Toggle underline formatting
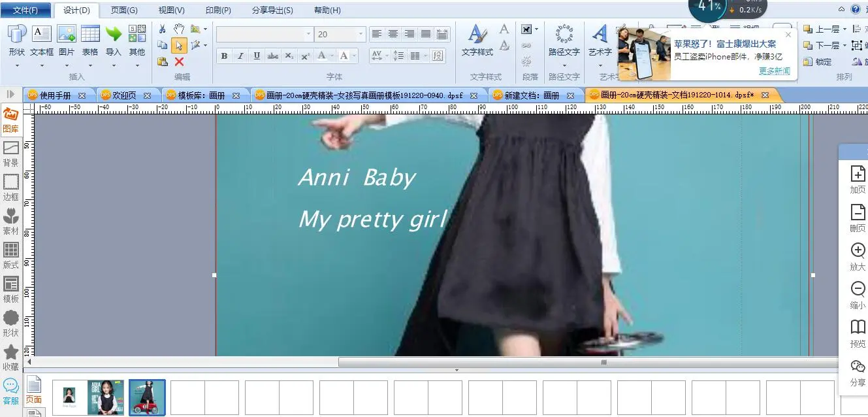Screen dimensions: 868x417 pyautogui.click(x=257, y=56)
